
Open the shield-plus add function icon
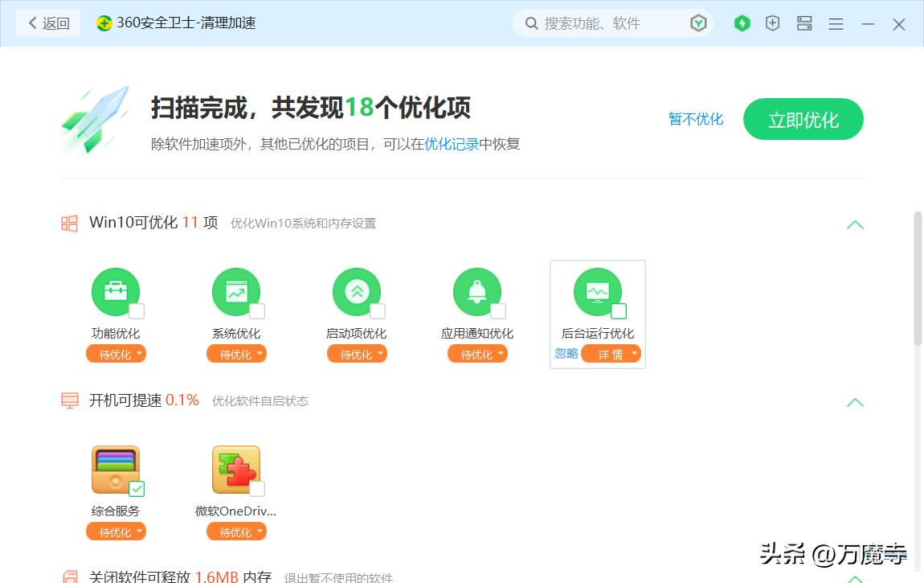[772, 23]
